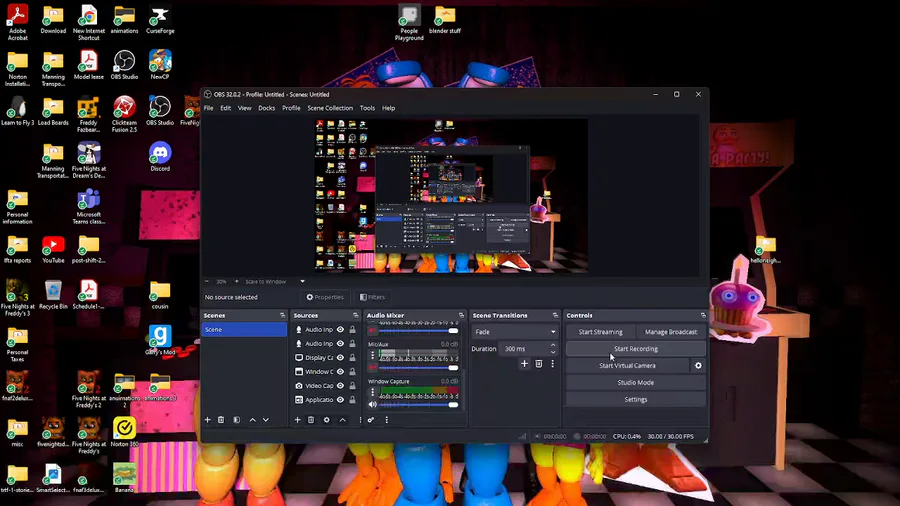900x506 pixels.
Task: Click Manage Broadcast button
Action: (x=671, y=332)
